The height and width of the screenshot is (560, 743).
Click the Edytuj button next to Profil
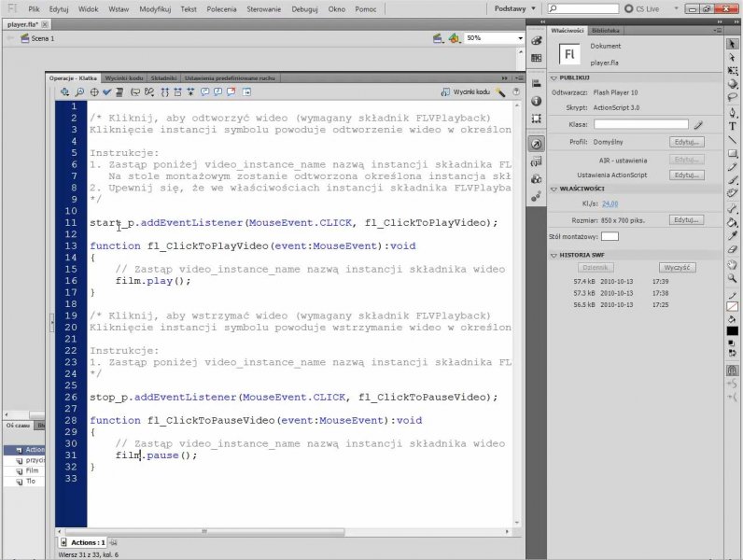click(685, 142)
